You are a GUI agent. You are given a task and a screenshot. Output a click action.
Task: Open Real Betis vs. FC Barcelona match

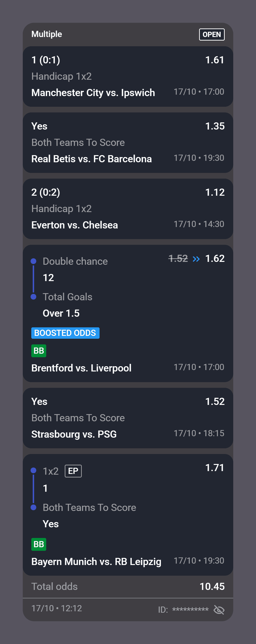click(x=92, y=159)
